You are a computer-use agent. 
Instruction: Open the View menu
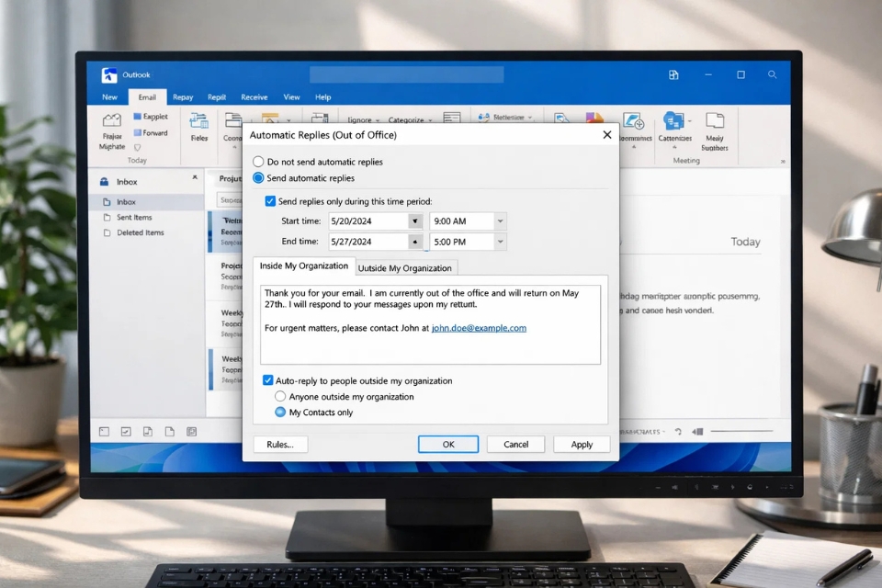tap(291, 96)
